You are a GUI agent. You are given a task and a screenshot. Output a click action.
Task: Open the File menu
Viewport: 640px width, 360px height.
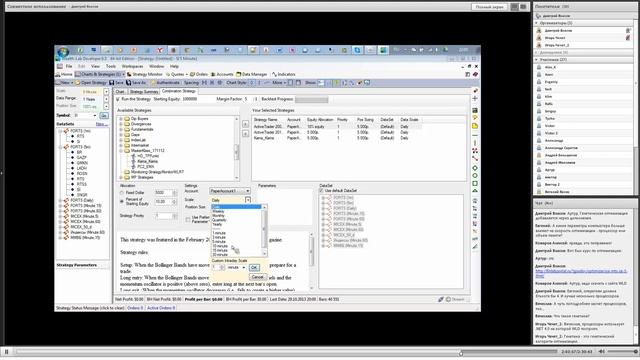69,66
